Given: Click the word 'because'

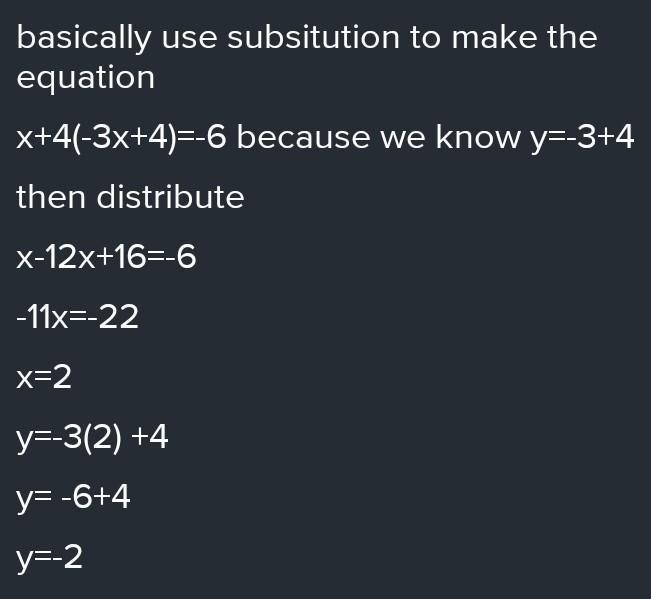Looking at the screenshot, I should pos(303,137).
